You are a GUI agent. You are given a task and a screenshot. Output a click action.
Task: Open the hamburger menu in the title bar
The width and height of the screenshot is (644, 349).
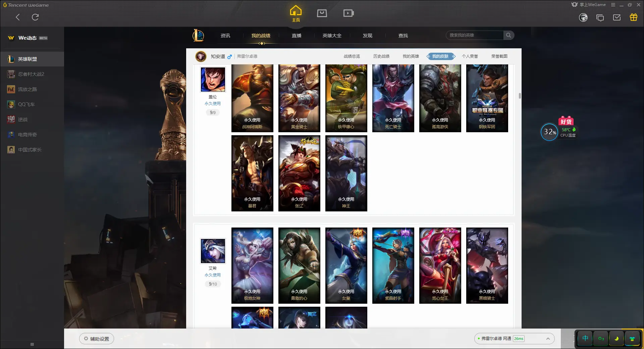point(613,5)
